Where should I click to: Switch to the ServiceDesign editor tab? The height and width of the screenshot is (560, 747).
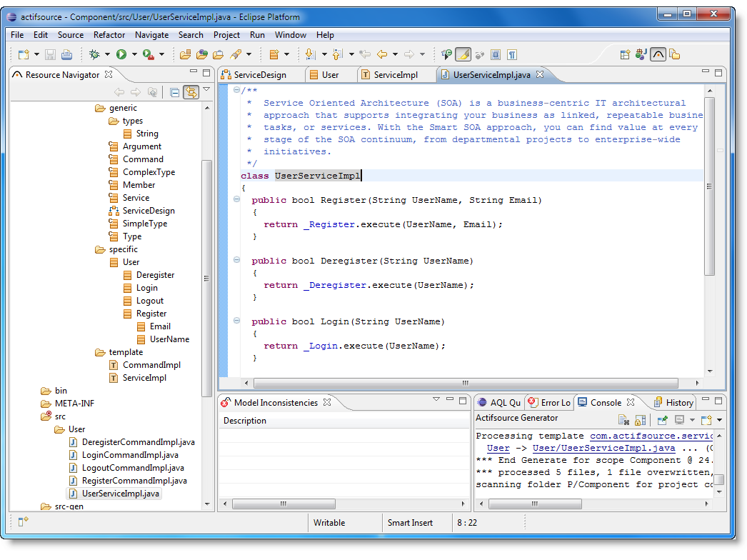coord(260,74)
